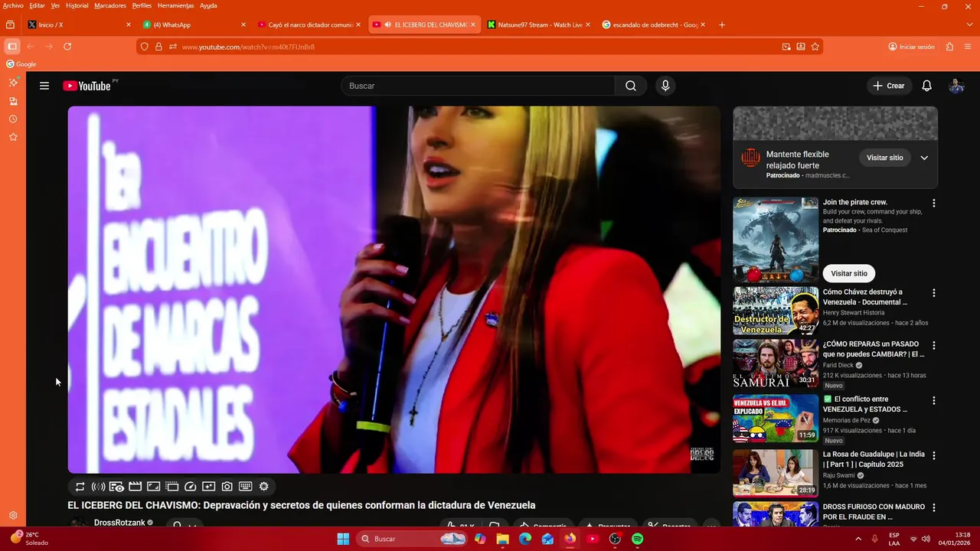
Task: Start voice search with the microphone icon
Action: pyautogui.click(x=665, y=86)
